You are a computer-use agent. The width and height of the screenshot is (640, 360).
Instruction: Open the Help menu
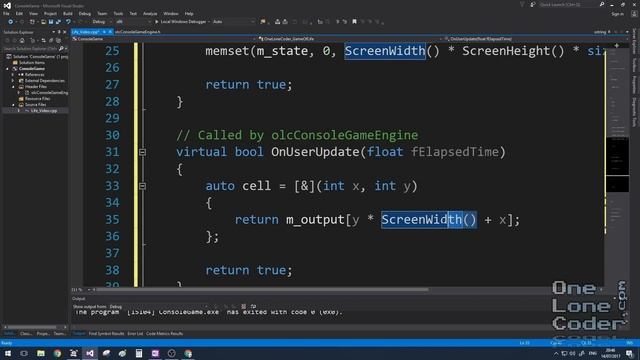[189, 13]
